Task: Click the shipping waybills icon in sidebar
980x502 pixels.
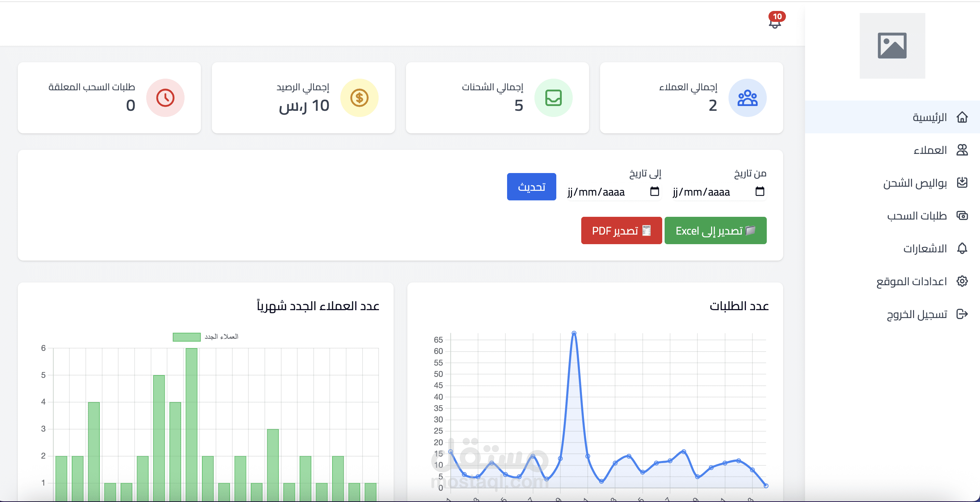Action: pos(962,183)
